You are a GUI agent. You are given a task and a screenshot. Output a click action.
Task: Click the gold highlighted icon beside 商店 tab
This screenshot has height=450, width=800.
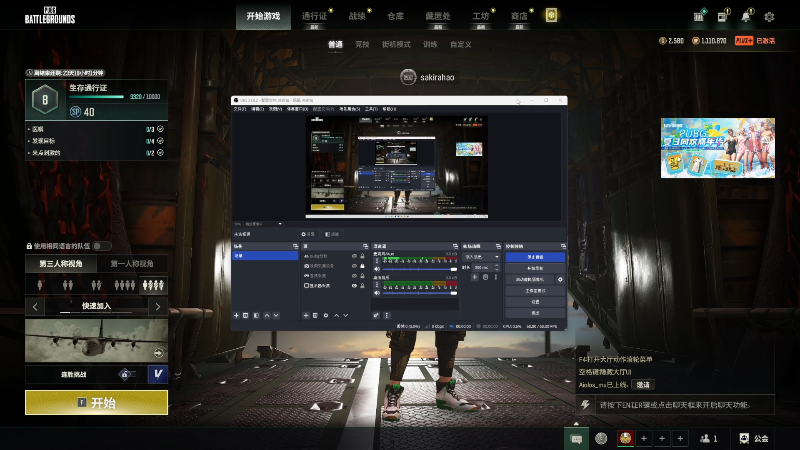coord(551,15)
